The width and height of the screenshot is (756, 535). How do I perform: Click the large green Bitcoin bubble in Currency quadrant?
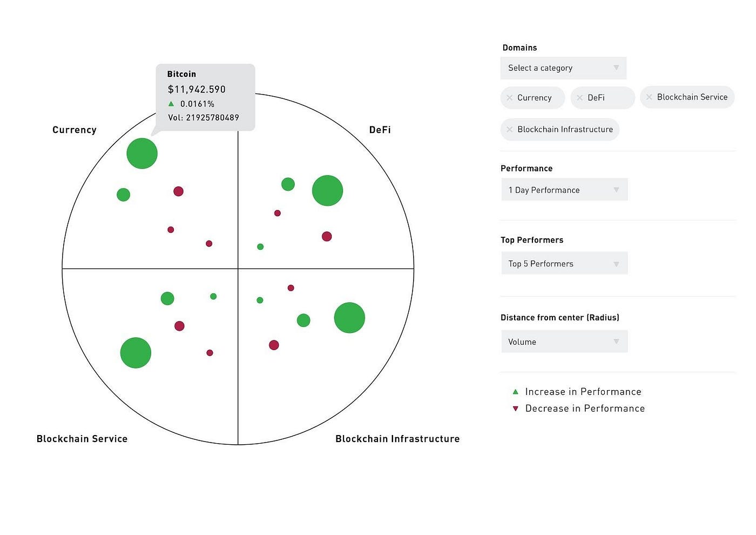pos(142,153)
